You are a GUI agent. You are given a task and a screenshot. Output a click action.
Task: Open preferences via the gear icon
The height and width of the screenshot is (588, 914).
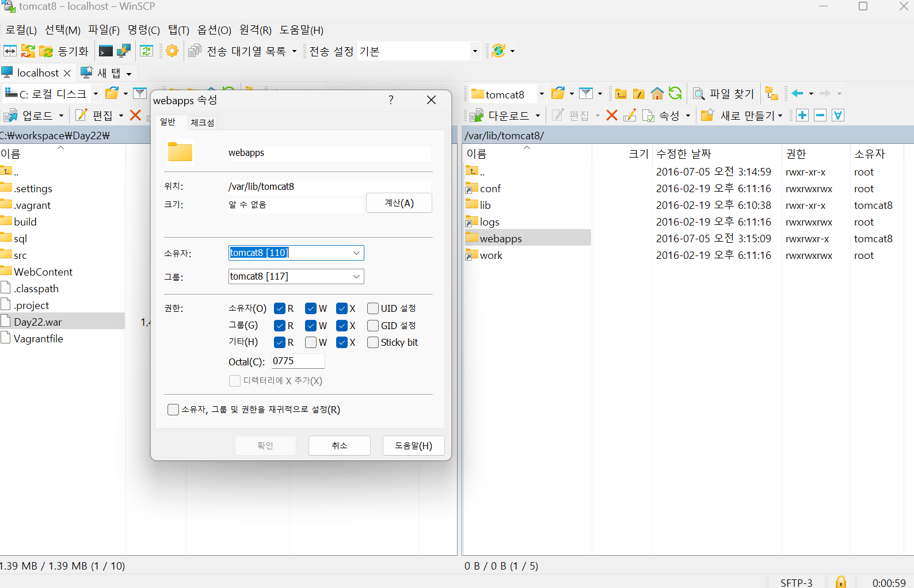[172, 51]
